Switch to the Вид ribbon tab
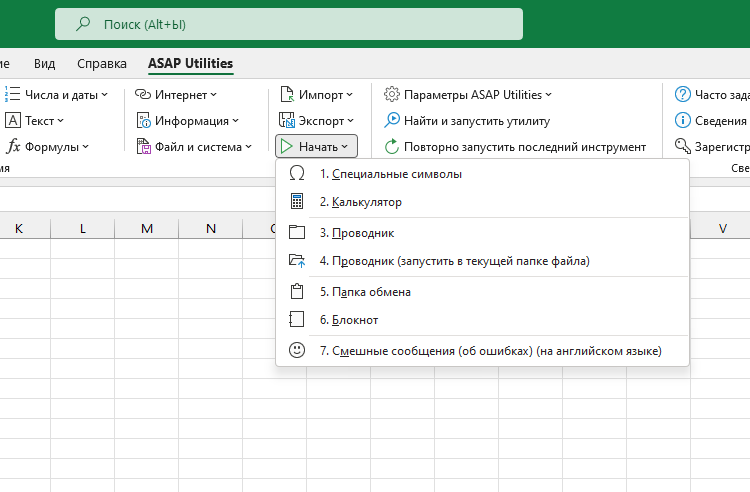Viewport: 750px width, 492px height. click(44, 64)
